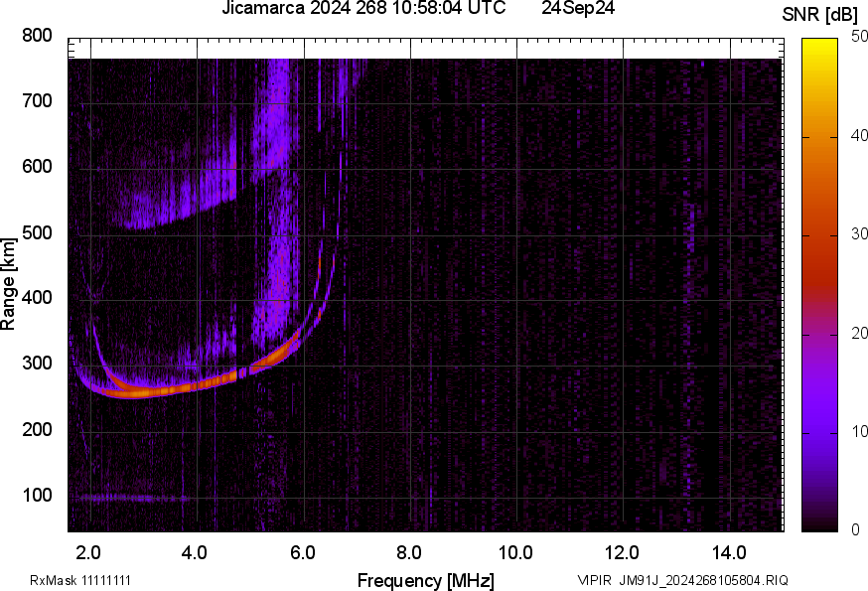
Task: Click the frequency tick label 8.0
Action: click(x=408, y=553)
